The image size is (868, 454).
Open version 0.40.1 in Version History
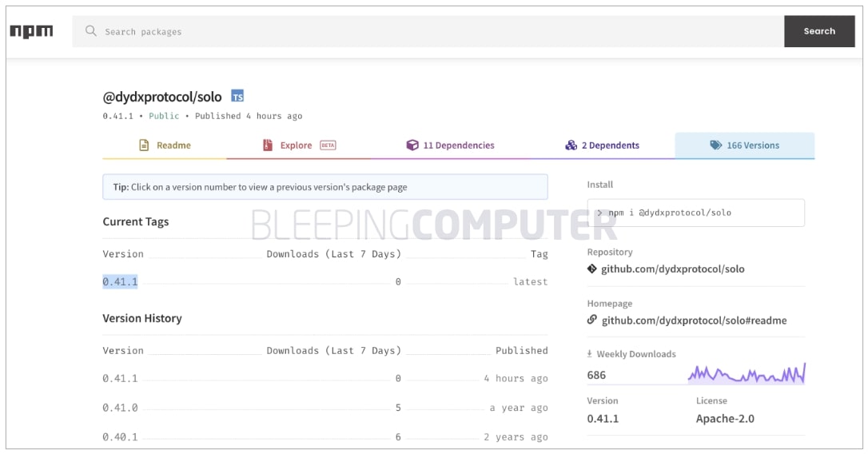coord(120,437)
